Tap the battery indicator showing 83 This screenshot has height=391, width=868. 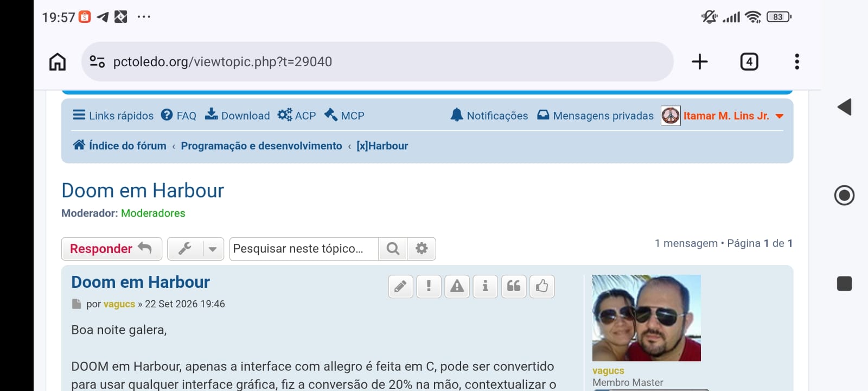(779, 17)
